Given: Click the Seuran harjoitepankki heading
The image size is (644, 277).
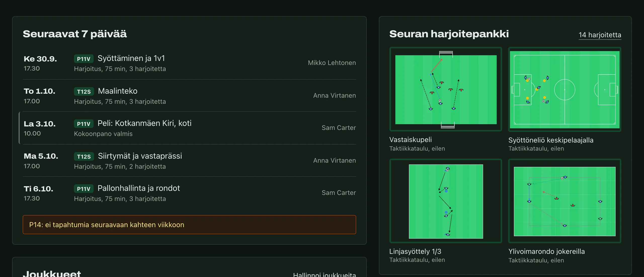Looking at the screenshot, I should (449, 34).
